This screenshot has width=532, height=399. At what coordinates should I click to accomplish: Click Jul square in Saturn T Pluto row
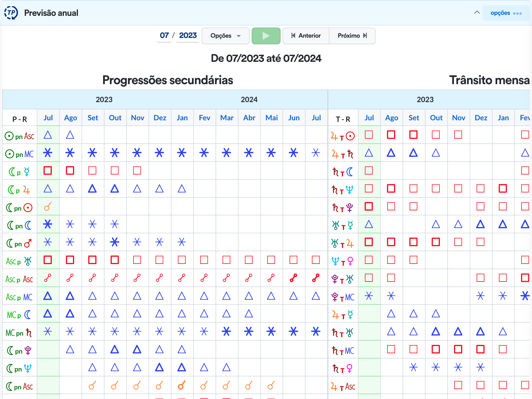coord(369,206)
